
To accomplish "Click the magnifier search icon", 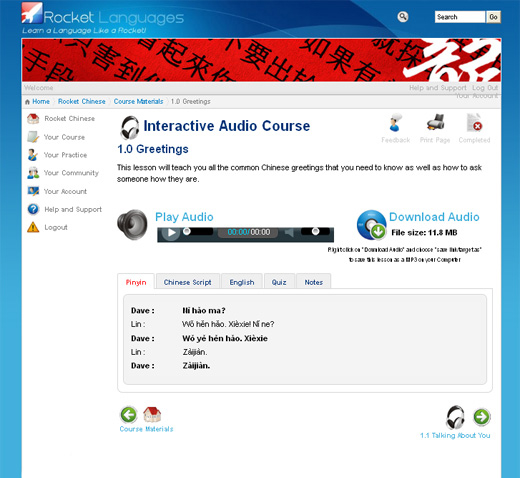I will pyautogui.click(x=403, y=17).
